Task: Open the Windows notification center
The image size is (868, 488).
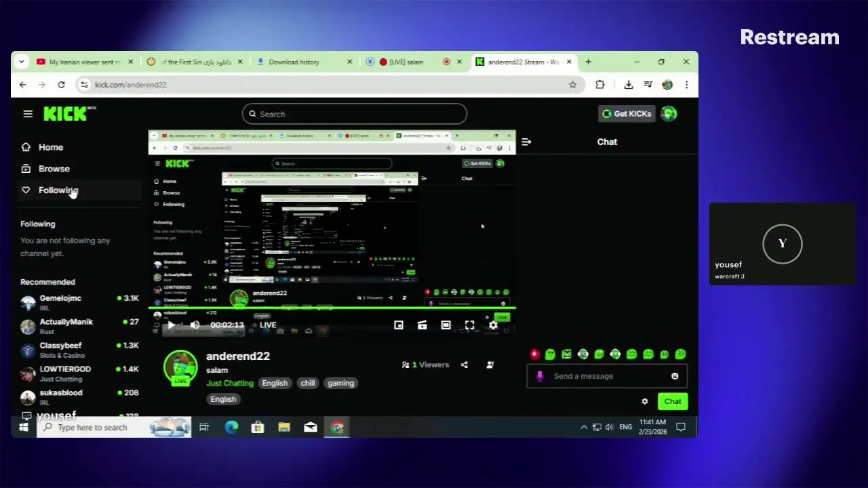Action: point(681,427)
